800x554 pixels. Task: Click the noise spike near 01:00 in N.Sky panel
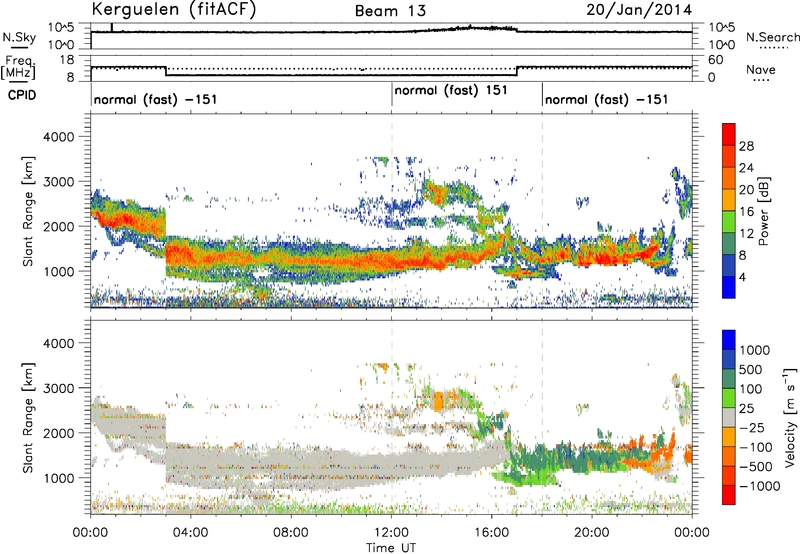point(112,28)
